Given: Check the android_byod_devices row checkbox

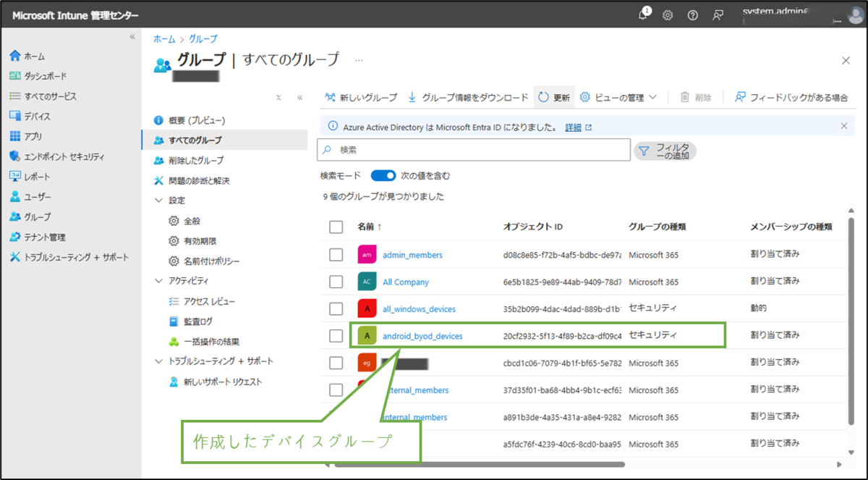Looking at the screenshot, I should click(336, 336).
